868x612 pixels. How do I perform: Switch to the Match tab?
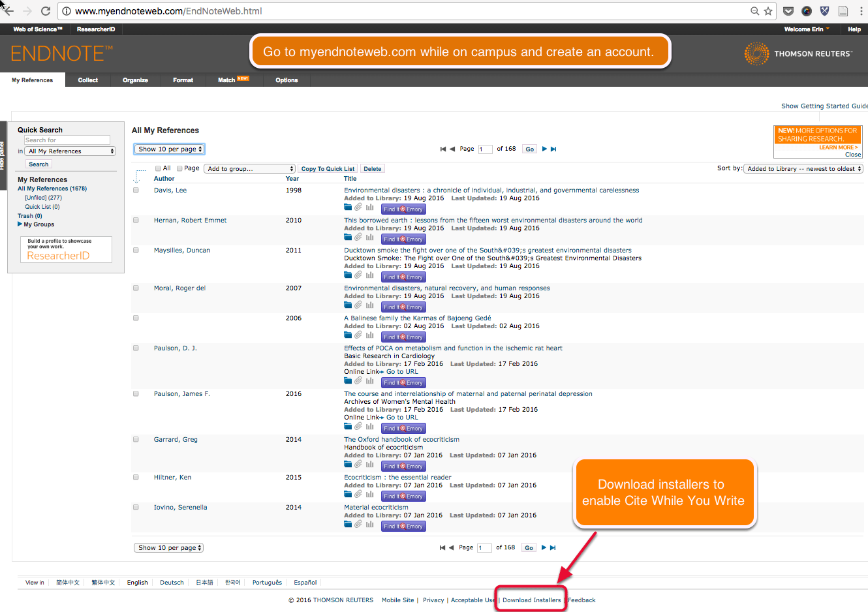pos(234,80)
